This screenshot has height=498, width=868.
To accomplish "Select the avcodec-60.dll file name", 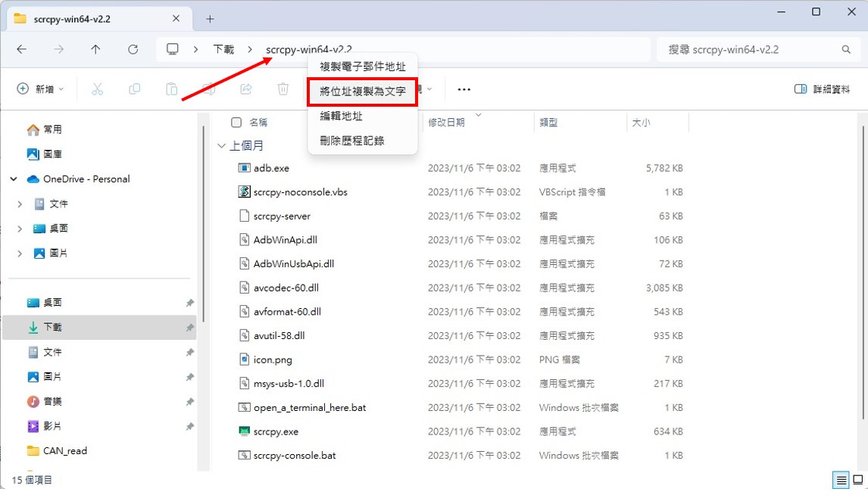I will (286, 288).
